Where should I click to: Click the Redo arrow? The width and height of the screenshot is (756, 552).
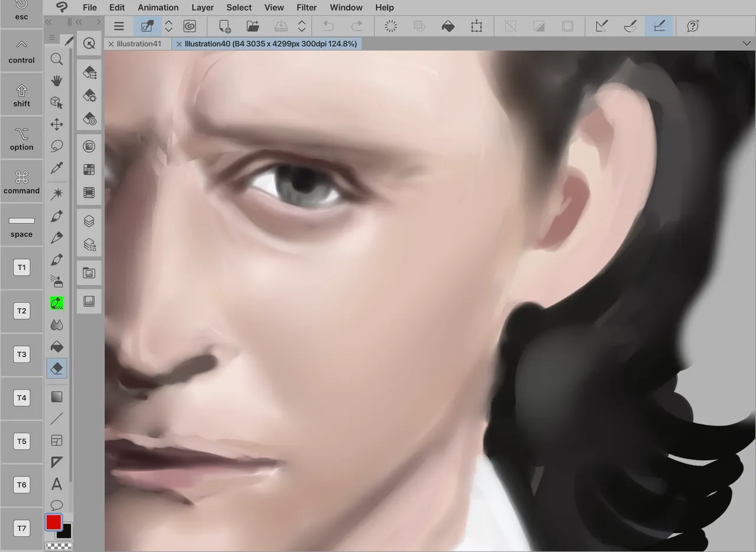[357, 26]
